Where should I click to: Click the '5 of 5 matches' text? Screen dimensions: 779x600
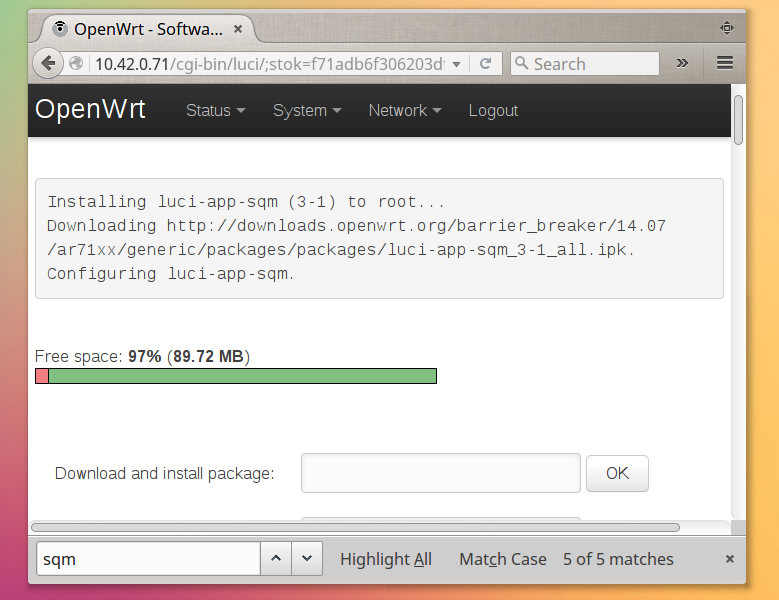tap(619, 559)
